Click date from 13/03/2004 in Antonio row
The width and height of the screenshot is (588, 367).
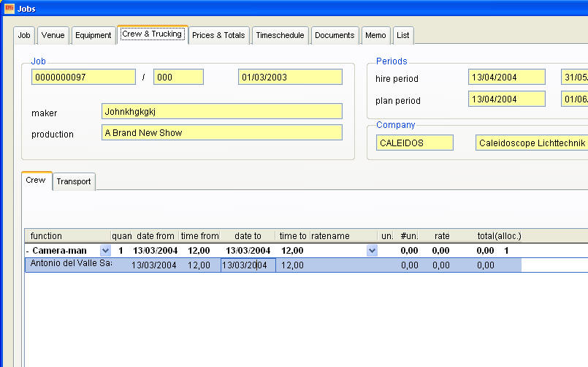pos(153,265)
